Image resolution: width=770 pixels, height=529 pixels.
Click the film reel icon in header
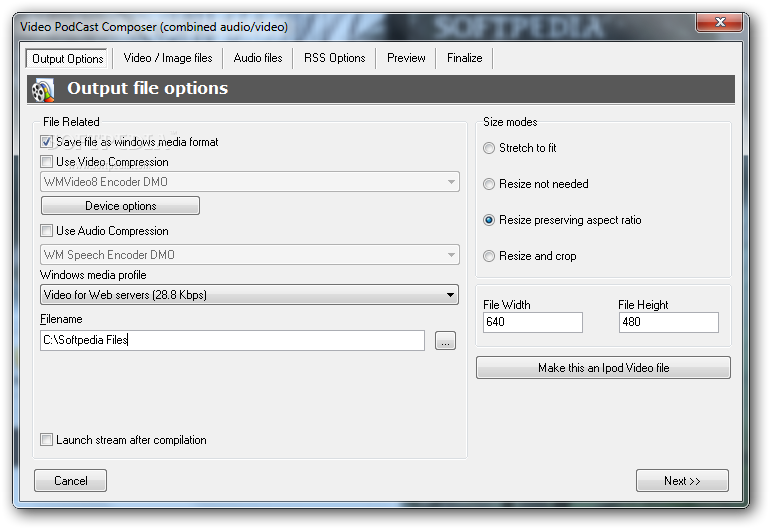click(43, 90)
